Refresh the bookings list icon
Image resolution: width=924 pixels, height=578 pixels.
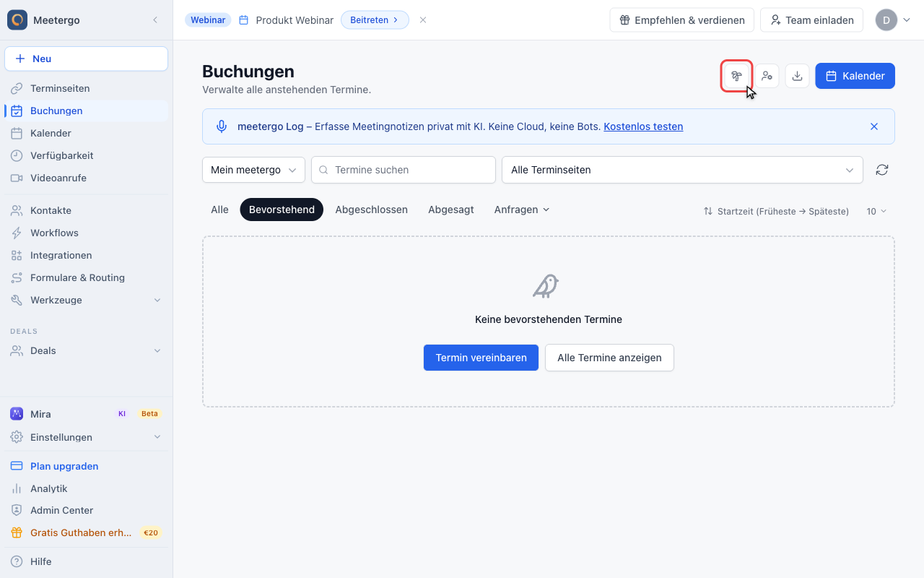(881, 170)
